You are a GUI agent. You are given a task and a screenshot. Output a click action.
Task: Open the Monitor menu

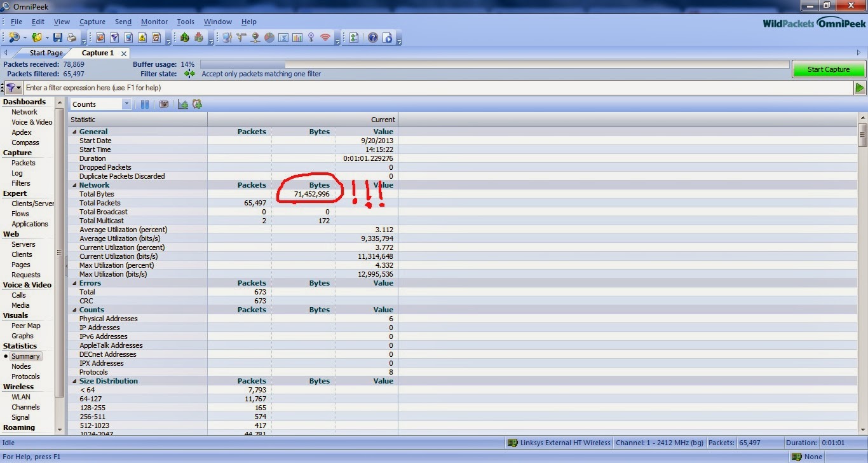(154, 22)
